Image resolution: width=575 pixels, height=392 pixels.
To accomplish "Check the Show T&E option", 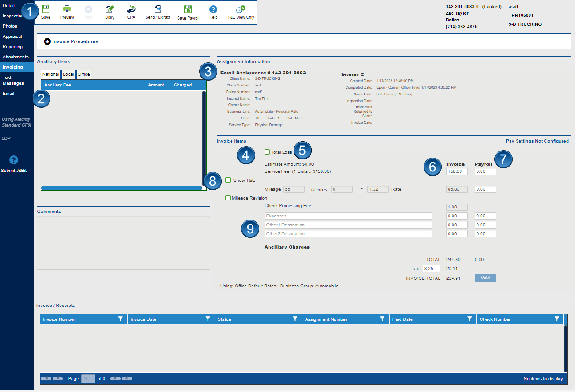I will pyautogui.click(x=228, y=180).
